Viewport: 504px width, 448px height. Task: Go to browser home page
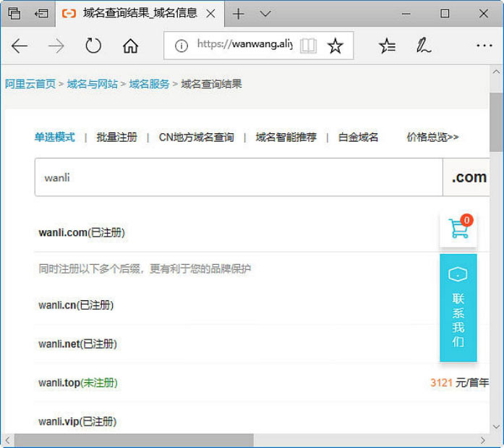point(130,46)
